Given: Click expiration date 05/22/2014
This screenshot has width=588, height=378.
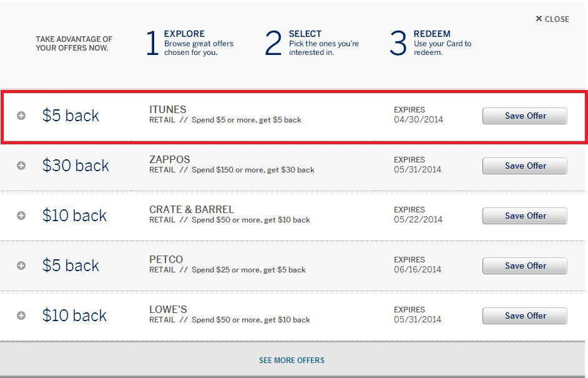Looking at the screenshot, I should point(418,219).
